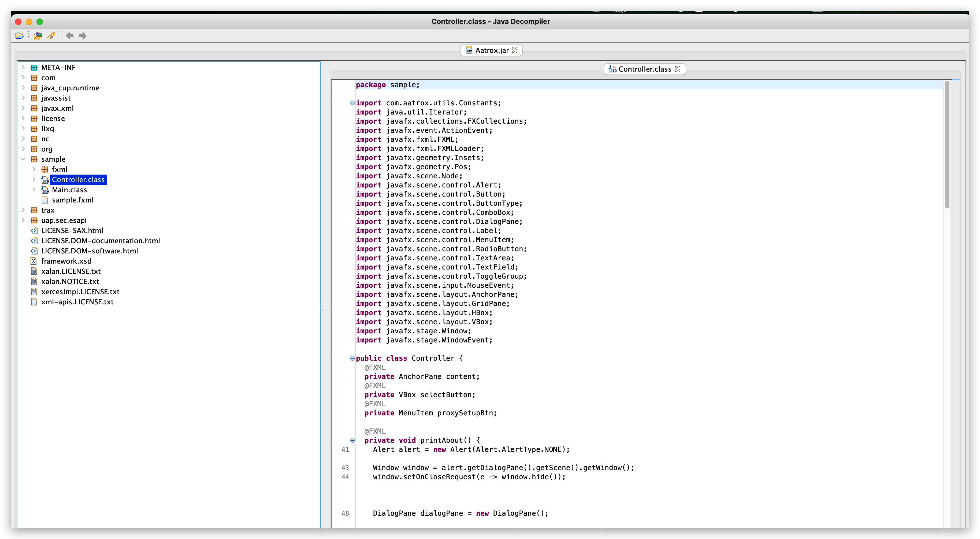The height and width of the screenshot is (539, 980).
Task: Close the Aatrox.jar tab
Action: click(x=515, y=50)
